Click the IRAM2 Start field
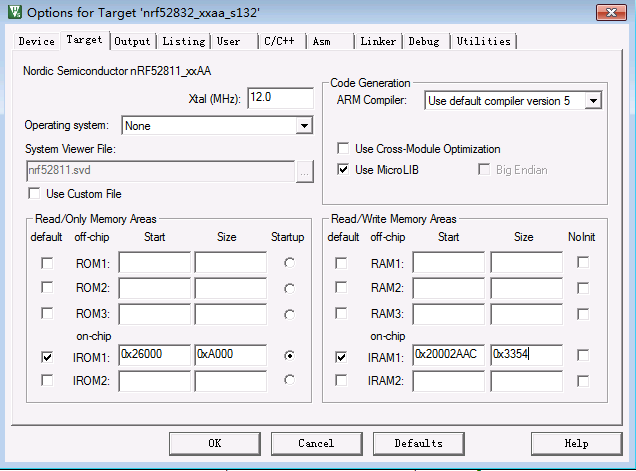The image size is (636, 471). point(449,381)
